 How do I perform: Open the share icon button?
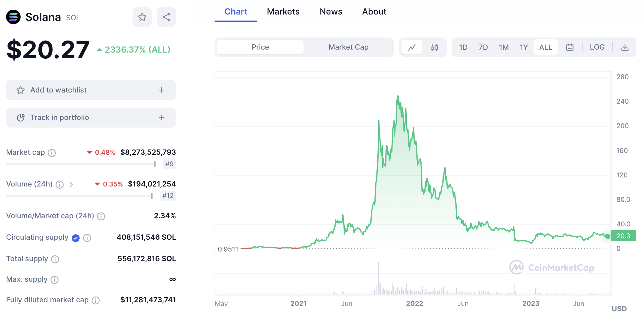point(166,17)
